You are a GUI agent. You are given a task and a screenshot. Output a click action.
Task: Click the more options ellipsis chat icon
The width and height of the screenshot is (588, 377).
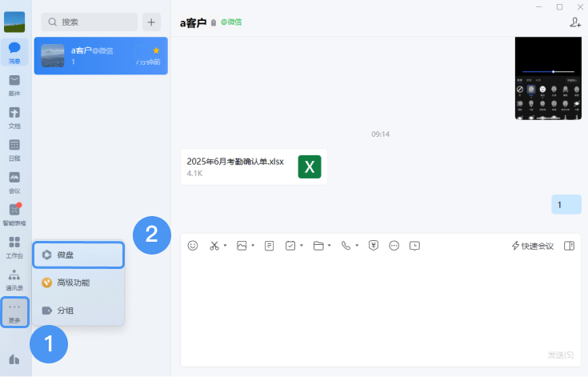(394, 246)
